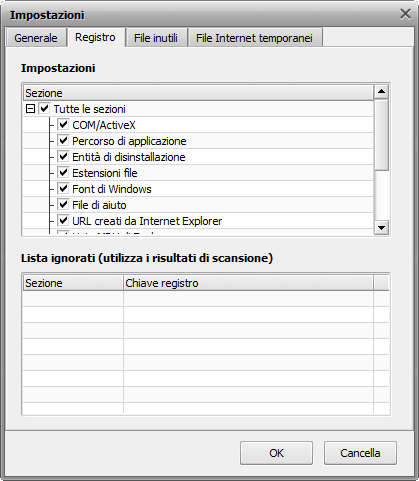Confirm settings with the OK button
The image size is (419, 481).
click(x=276, y=453)
